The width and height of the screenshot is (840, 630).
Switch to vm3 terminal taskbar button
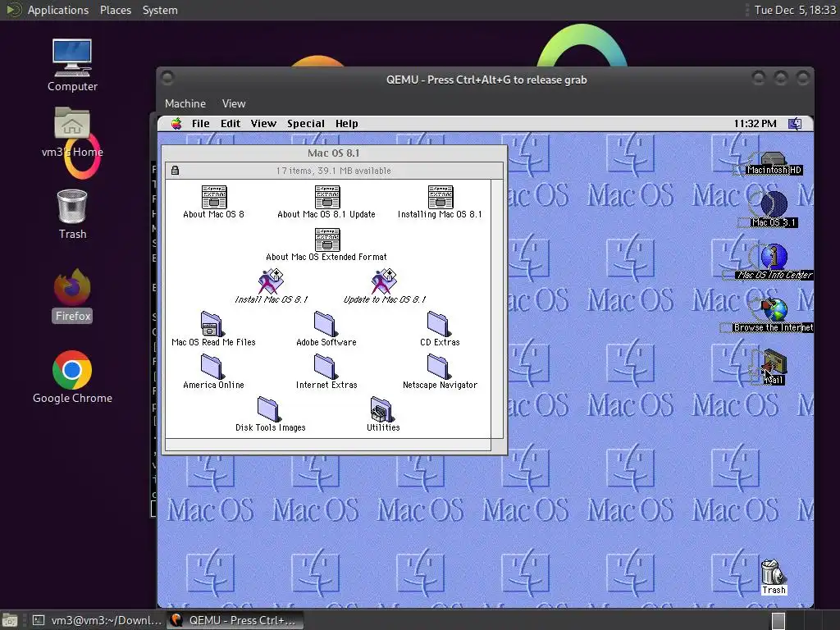(x=97, y=620)
